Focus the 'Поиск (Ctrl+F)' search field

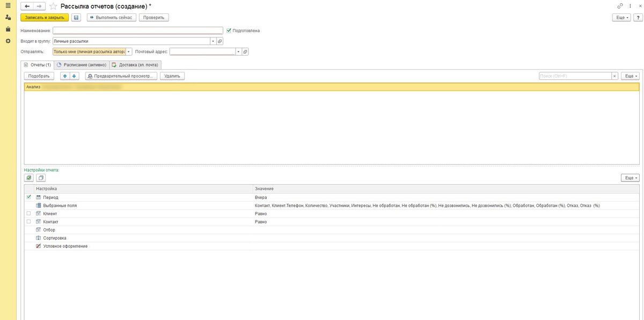[575, 76]
